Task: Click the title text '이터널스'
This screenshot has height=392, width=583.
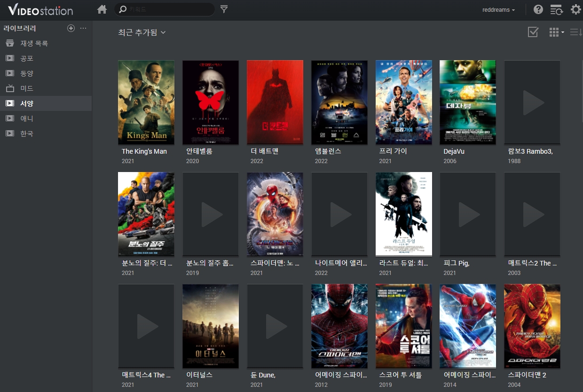Action: (199, 375)
